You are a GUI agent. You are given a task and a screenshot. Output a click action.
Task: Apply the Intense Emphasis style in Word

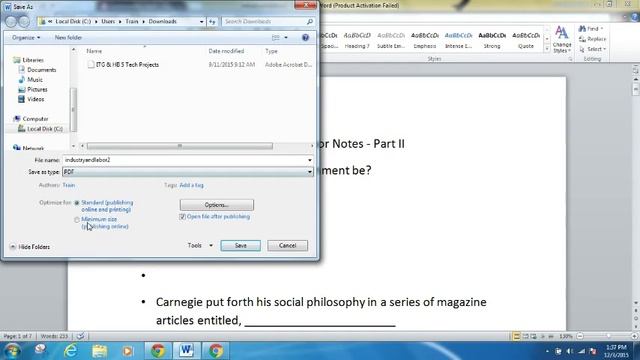coord(458,40)
